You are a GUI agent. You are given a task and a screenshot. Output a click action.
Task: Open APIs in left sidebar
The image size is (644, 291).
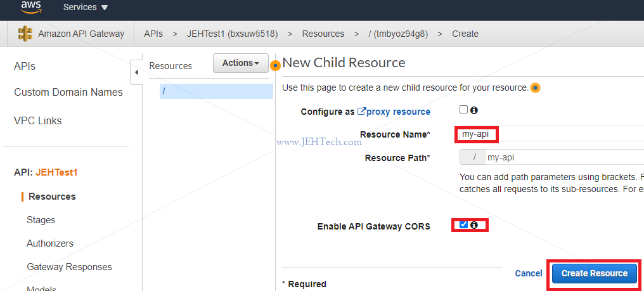(25, 67)
